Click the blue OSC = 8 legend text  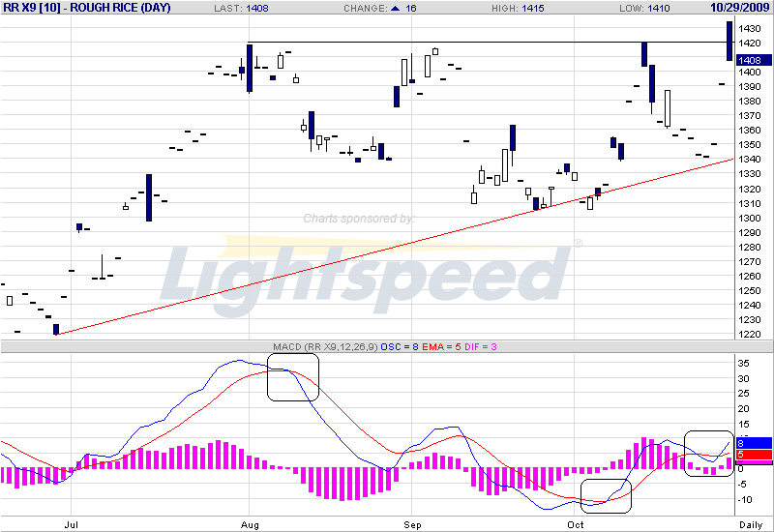click(x=400, y=347)
